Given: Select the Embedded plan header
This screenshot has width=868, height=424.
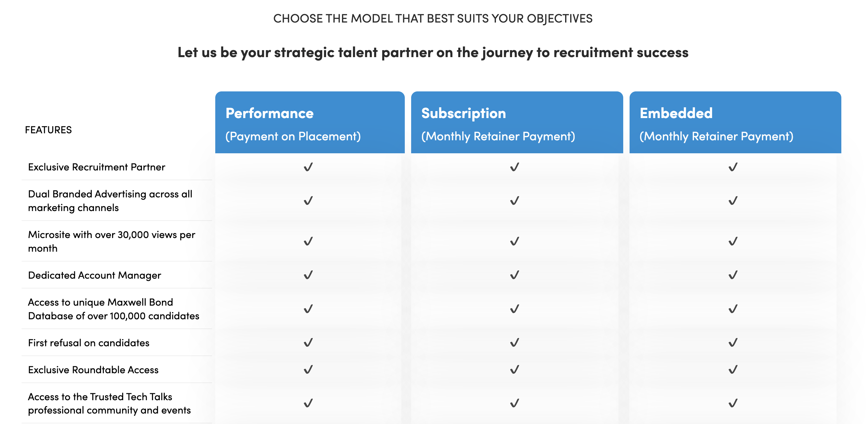Looking at the screenshot, I should click(735, 122).
